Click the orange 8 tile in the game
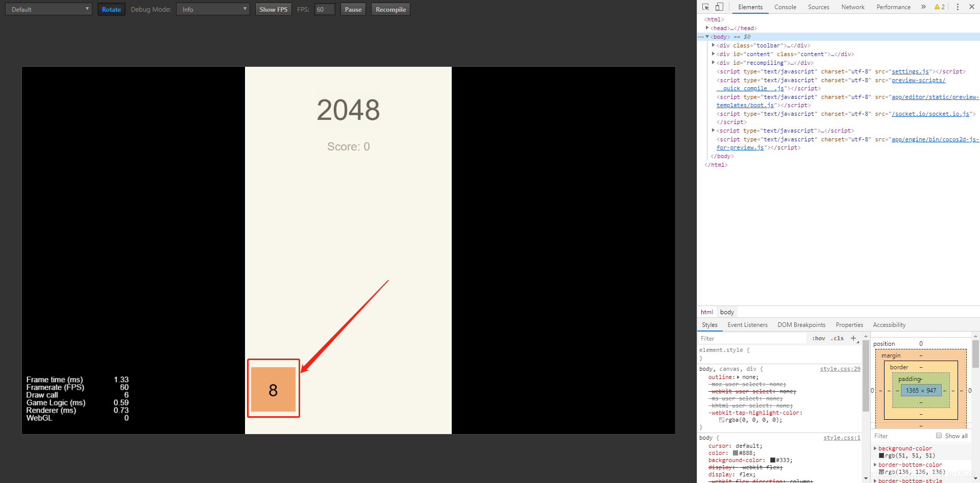 pos(273,389)
